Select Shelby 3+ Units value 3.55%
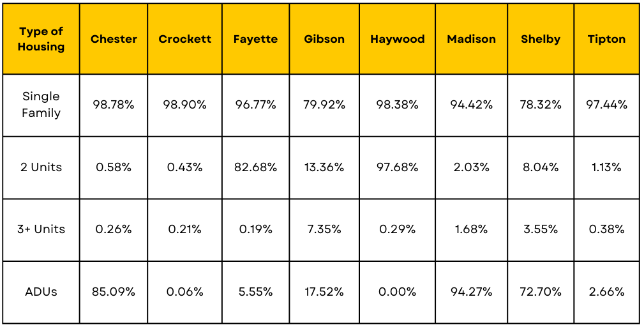The height and width of the screenshot is (327, 644). click(x=541, y=229)
